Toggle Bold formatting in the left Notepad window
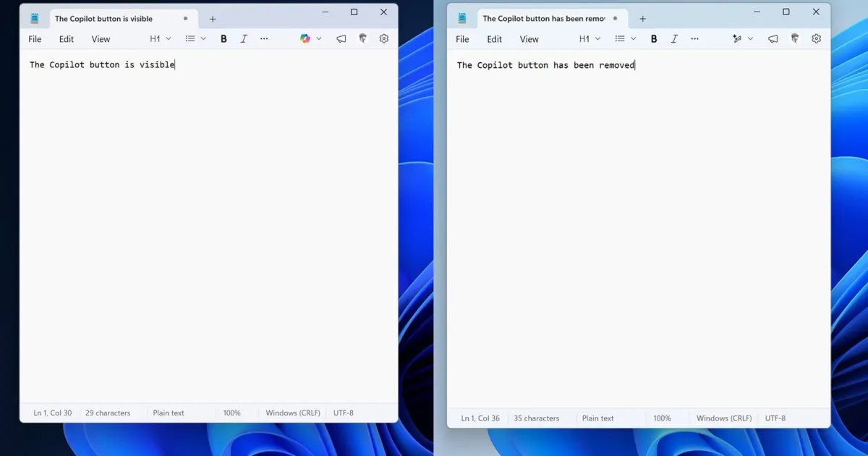Image resolution: width=868 pixels, height=456 pixels. (x=224, y=39)
